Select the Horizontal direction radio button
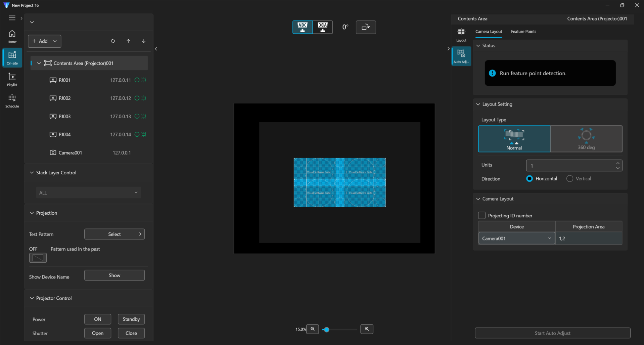The height and width of the screenshot is (345, 644). [530, 179]
